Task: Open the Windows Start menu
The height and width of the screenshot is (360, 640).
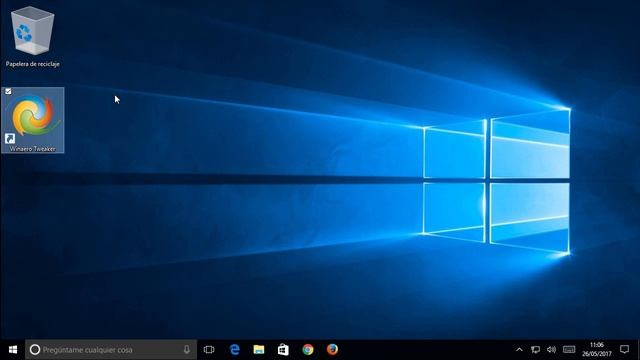Action: coord(13,350)
